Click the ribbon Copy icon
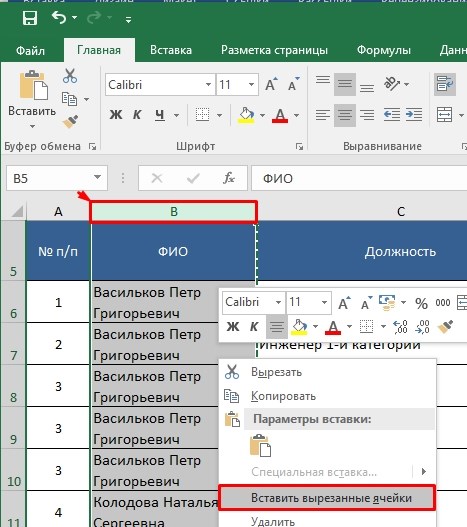Screen dimensions: 467x527 coord(70,99)
